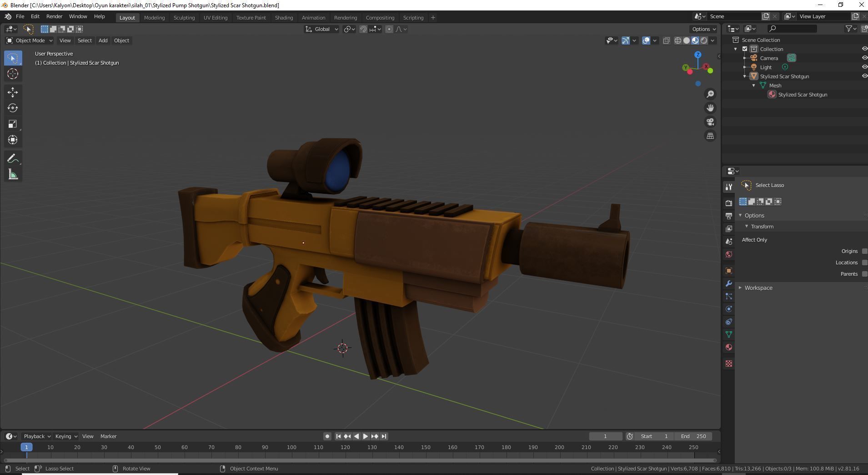Open Active Tool settings tab
This screenshot has height=475, width=868.
tap(729, 187)
